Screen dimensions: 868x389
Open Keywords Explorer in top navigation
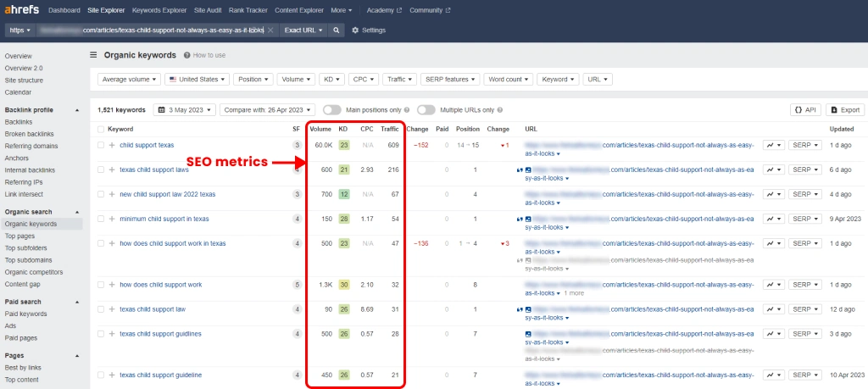(159, 10)
